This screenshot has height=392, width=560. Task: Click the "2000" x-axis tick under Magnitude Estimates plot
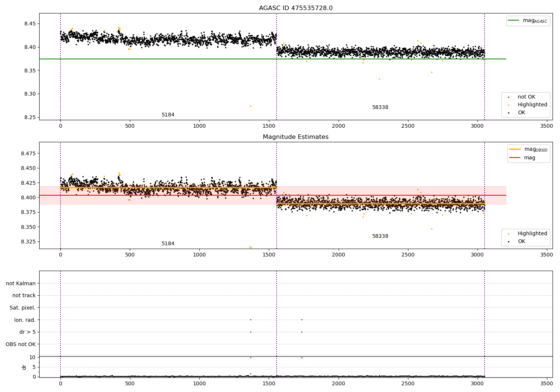pyautogui.click(x=339, y=255)
